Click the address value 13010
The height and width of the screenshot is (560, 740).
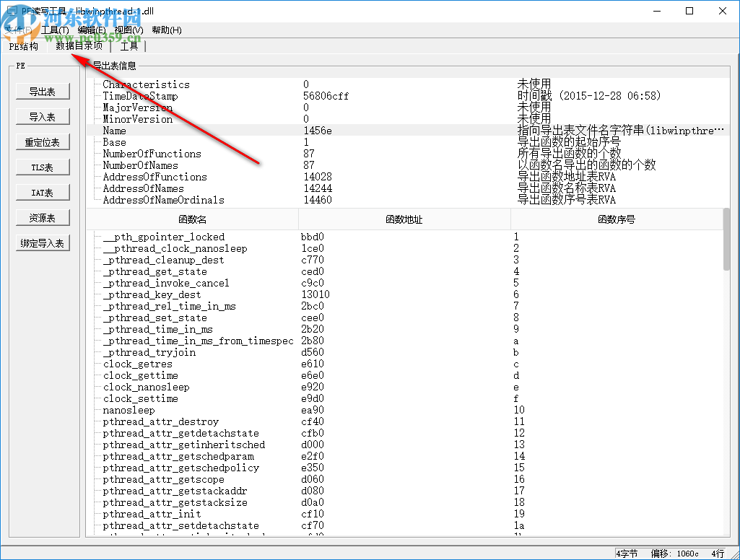click(315, 295)
